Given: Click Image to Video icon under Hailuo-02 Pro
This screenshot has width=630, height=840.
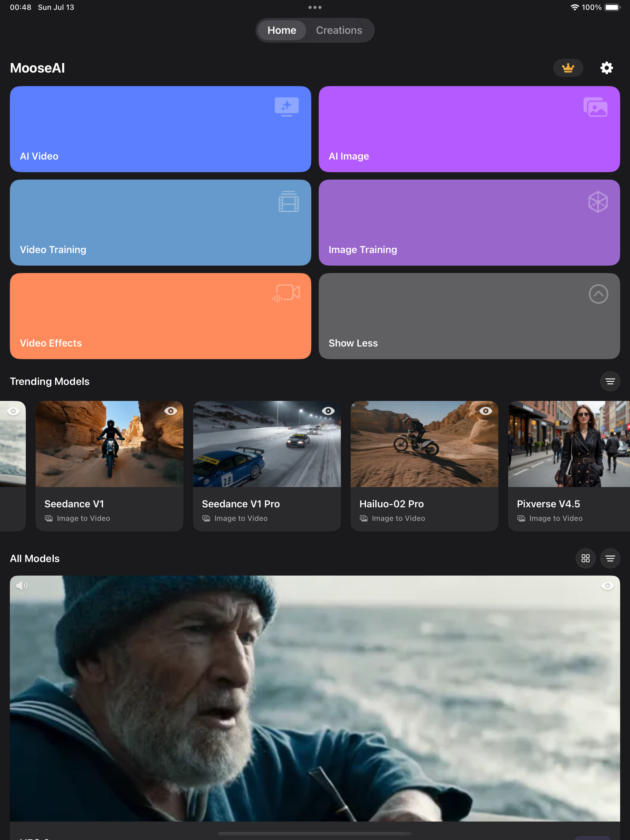Looking at the screenshot, I should pos(364,518).
